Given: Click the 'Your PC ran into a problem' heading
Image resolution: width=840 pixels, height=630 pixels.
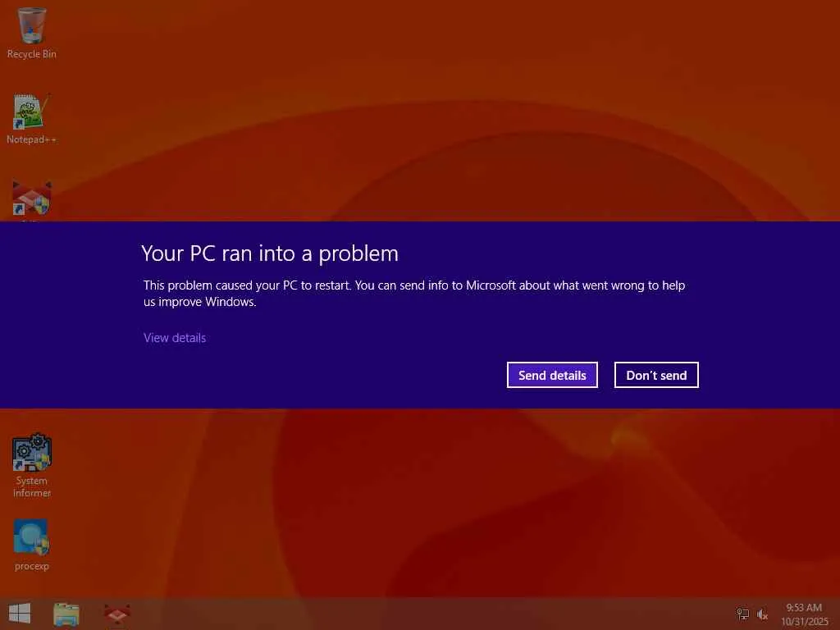Looking at the screenshot, I should (270, 253).
